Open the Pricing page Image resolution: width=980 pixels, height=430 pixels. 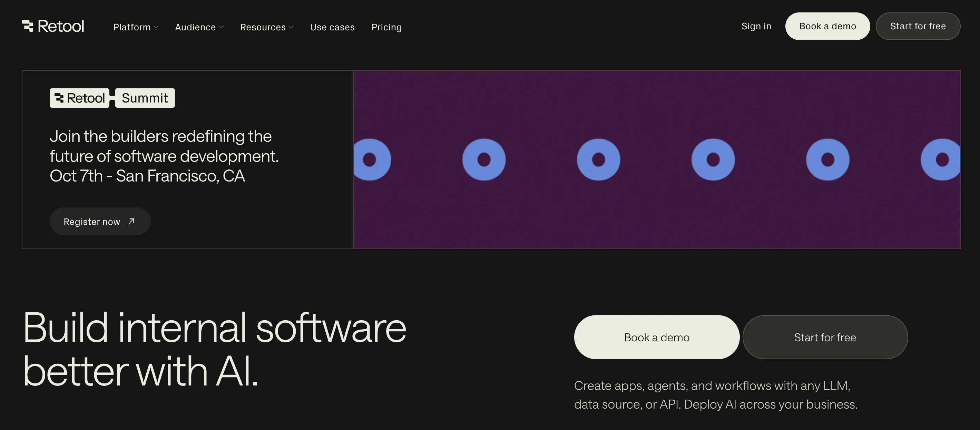[386, 27]
